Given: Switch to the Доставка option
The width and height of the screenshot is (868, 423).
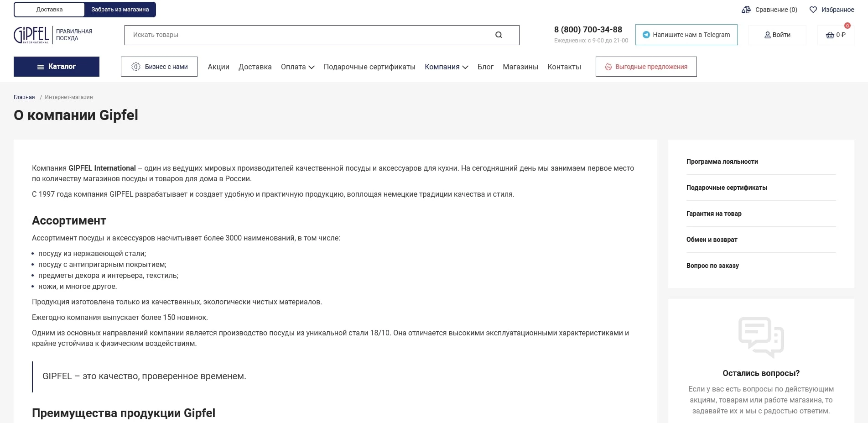Looking at the screenshot, I should [x=49, y=9].
